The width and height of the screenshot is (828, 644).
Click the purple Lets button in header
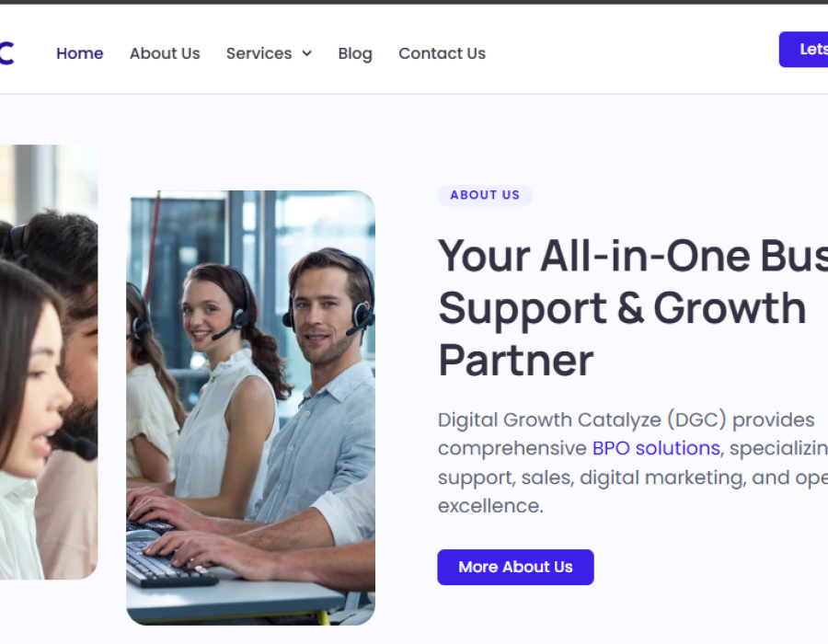pyautogui.click(x=804, y=49)
